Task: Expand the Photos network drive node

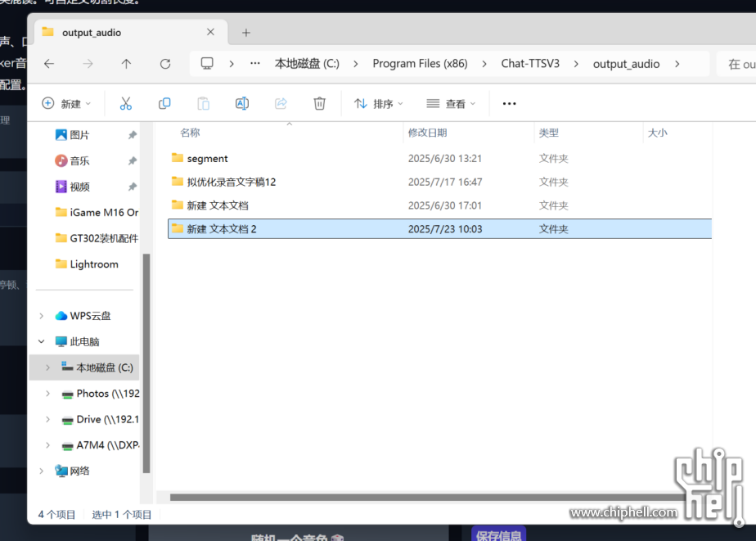Action: [x=47, y=394]
